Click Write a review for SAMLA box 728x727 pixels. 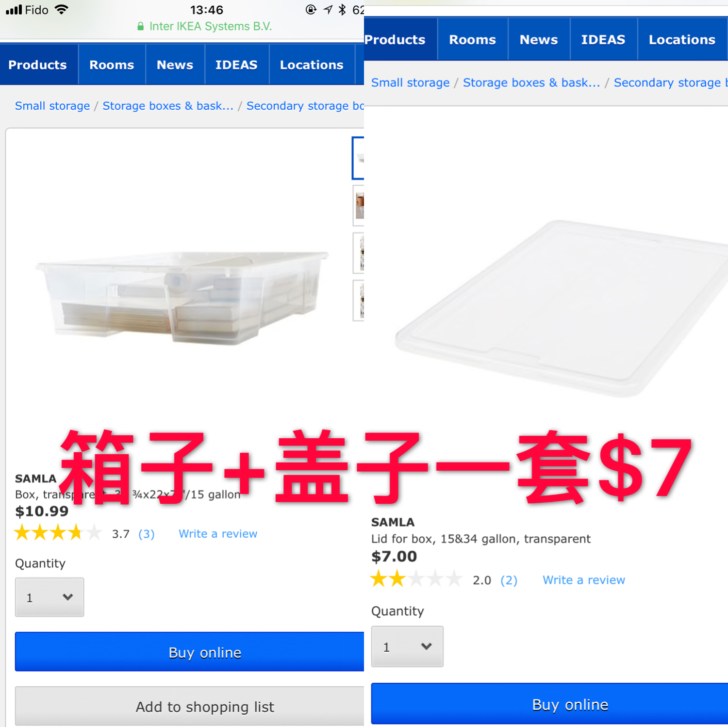(218, 534)
